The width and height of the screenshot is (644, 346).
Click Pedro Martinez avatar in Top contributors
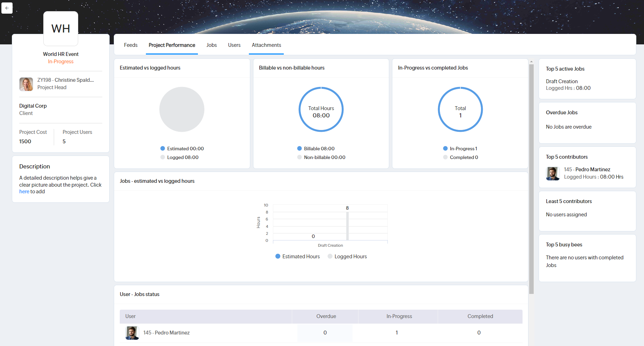[553, 173]
